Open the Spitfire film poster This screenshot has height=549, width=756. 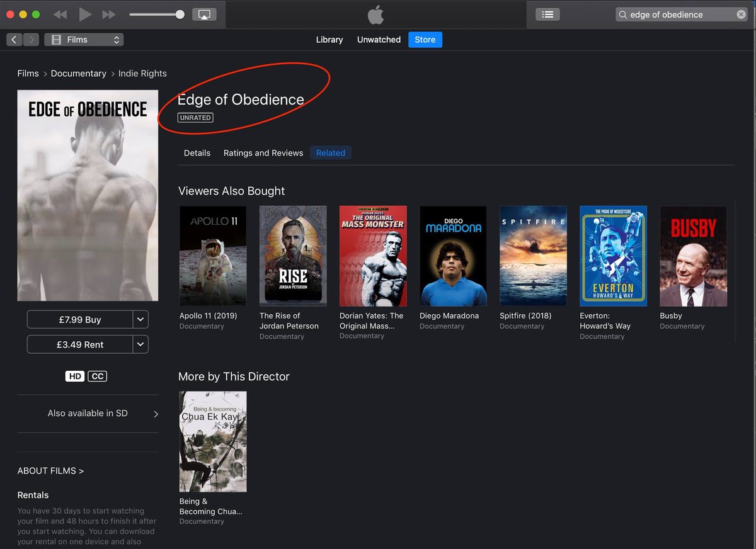(x=533, y=256)
